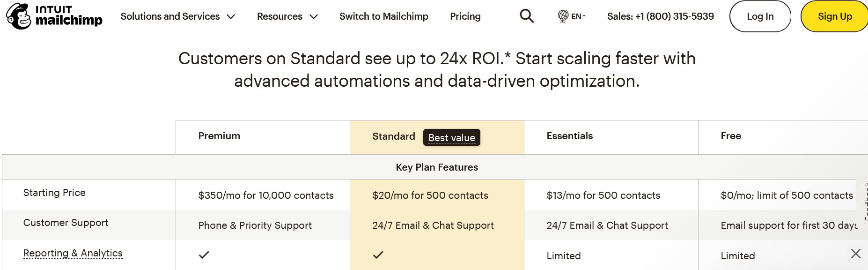
Task: Click Premium Reporting & Analytics checkmark
Action: pos(204,255)
